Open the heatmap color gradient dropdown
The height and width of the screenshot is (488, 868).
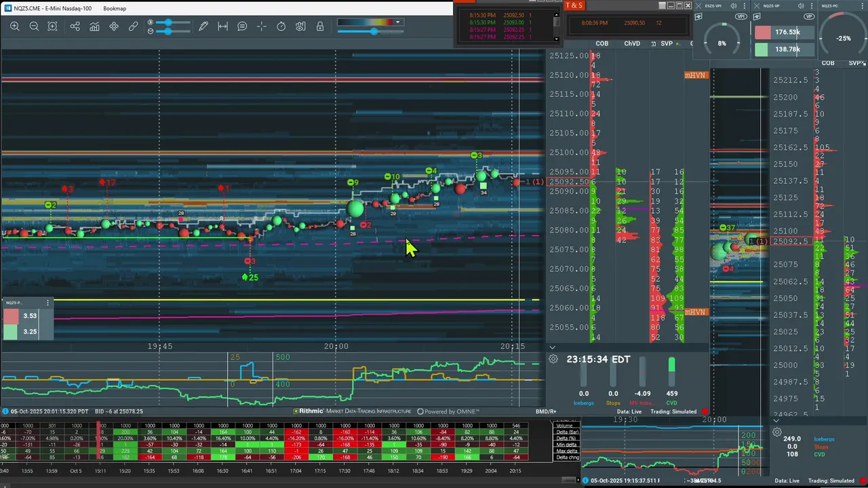[399, 22]
